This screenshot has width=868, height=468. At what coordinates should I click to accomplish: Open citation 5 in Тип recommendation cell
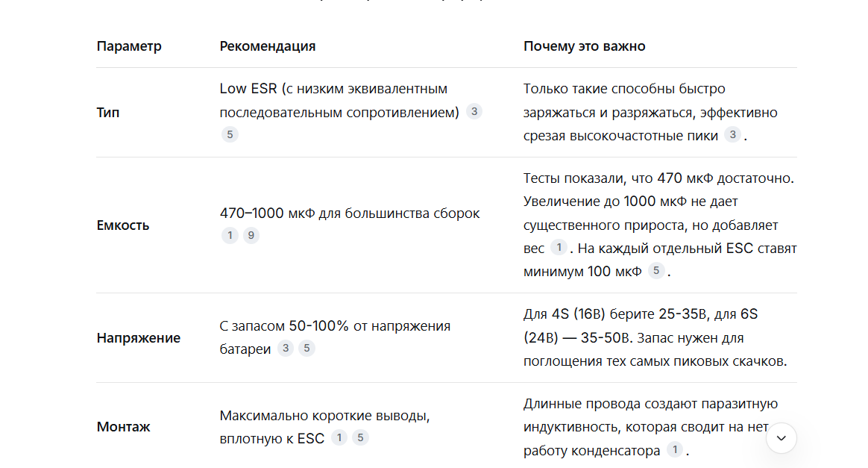(230, 134)
